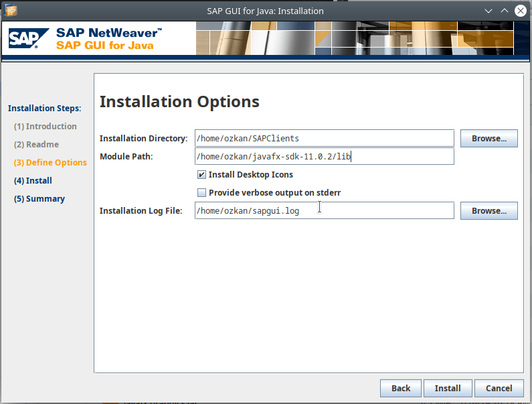Close the SAP GUI installation window
This screenshot has height=404, width=532.
click(521, 11)
